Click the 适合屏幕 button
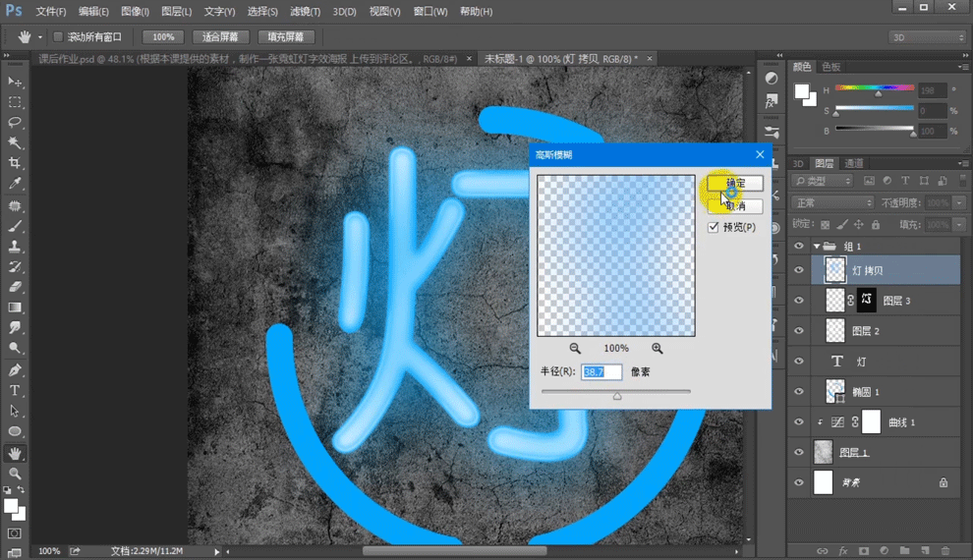This screenshot has width=973, height=560. click(220, 37)
